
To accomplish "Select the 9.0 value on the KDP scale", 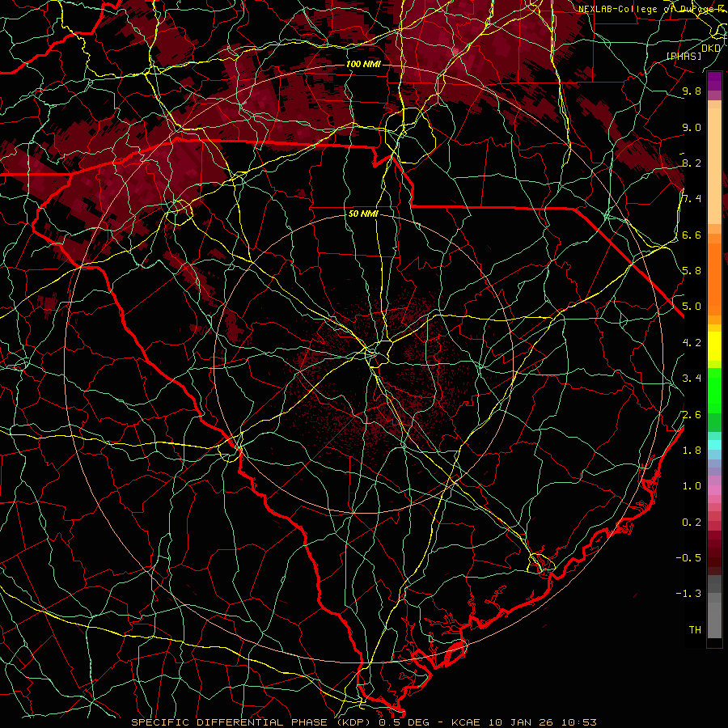I will coord(692,128).
